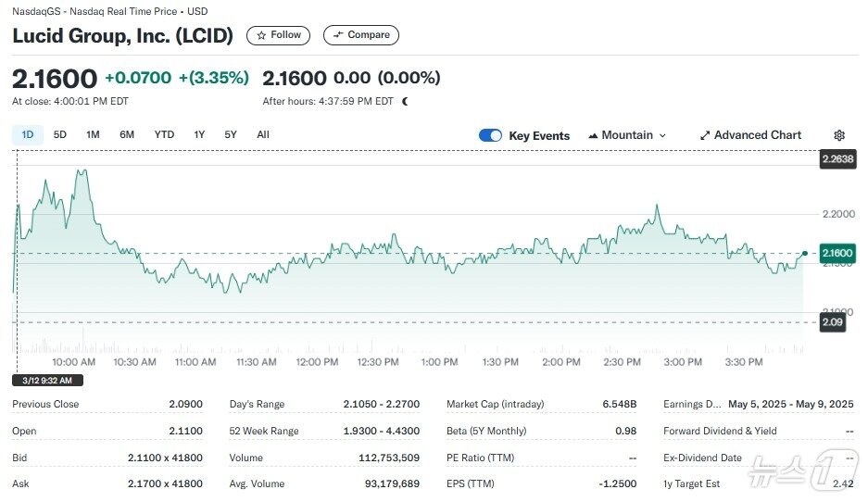Show the All time range
The height and width of the screenshot is (502, 868).
point(263,134)
